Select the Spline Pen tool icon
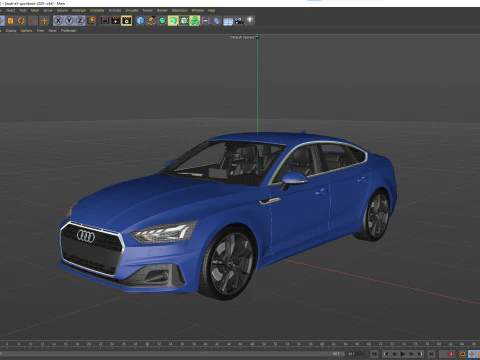The width and height of the screenshot is (480, 360). (x=151, y=21)
